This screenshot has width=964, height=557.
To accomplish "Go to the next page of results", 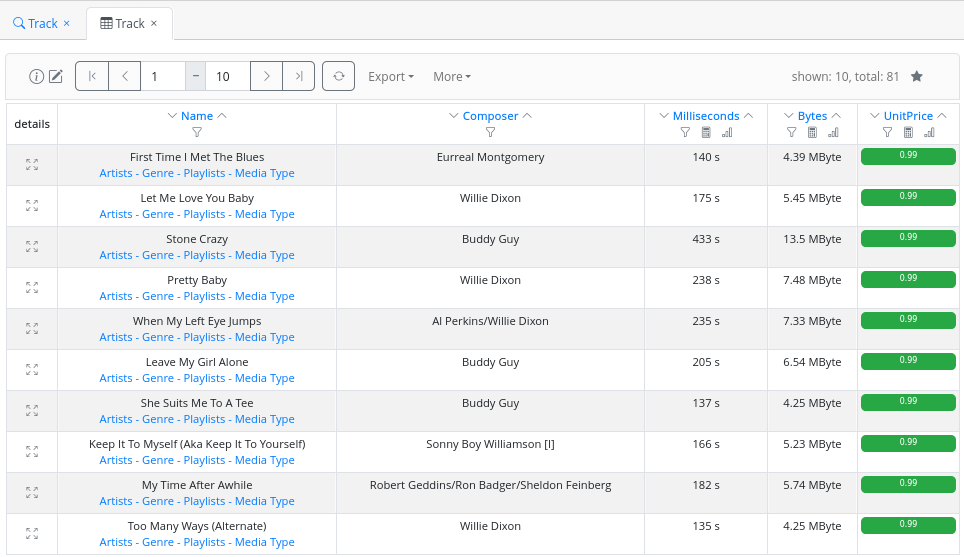I will coord(266,77).
